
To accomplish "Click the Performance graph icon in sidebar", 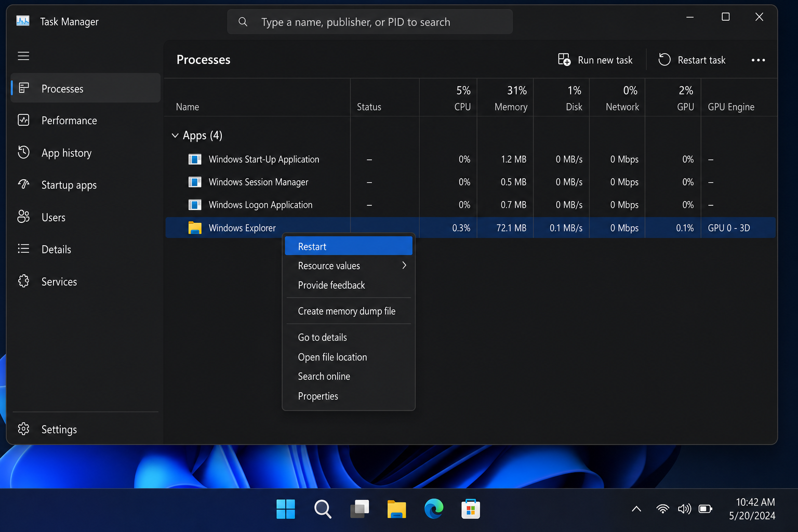I will pyautogui.click(x=23, y=120).
